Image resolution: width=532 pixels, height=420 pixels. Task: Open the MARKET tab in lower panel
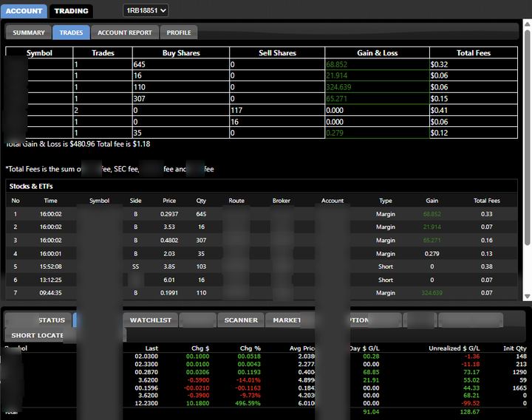pyautogui.click(x=287, y=320)
